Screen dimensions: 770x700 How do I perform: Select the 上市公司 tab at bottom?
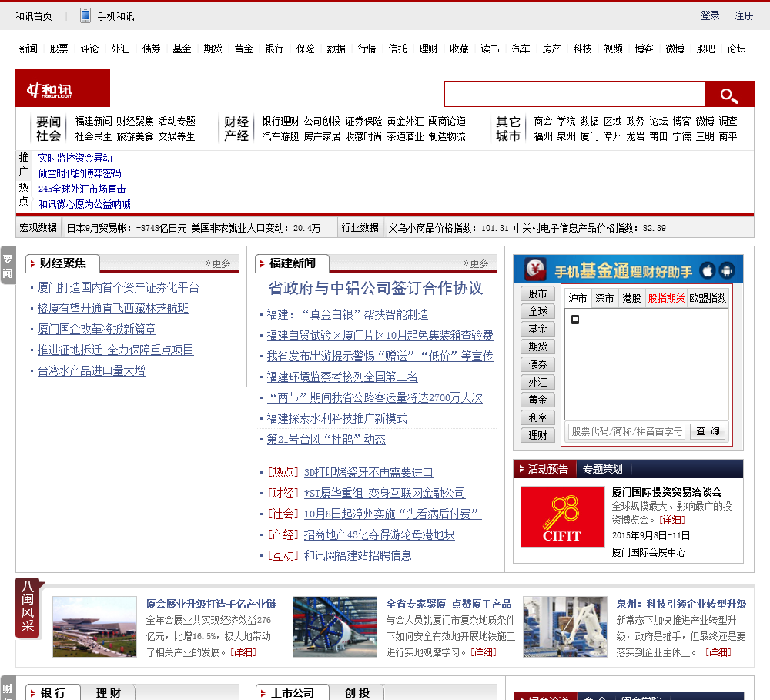(x=292, y=692)
